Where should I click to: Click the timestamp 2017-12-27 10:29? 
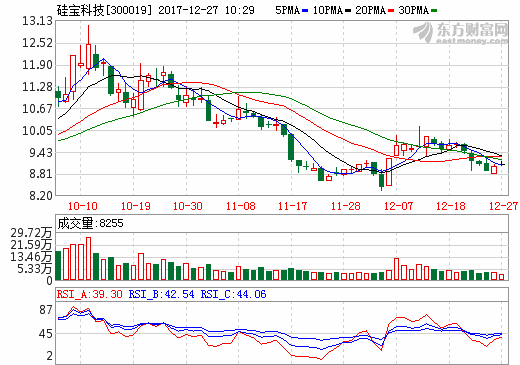(x=206, y=10)
